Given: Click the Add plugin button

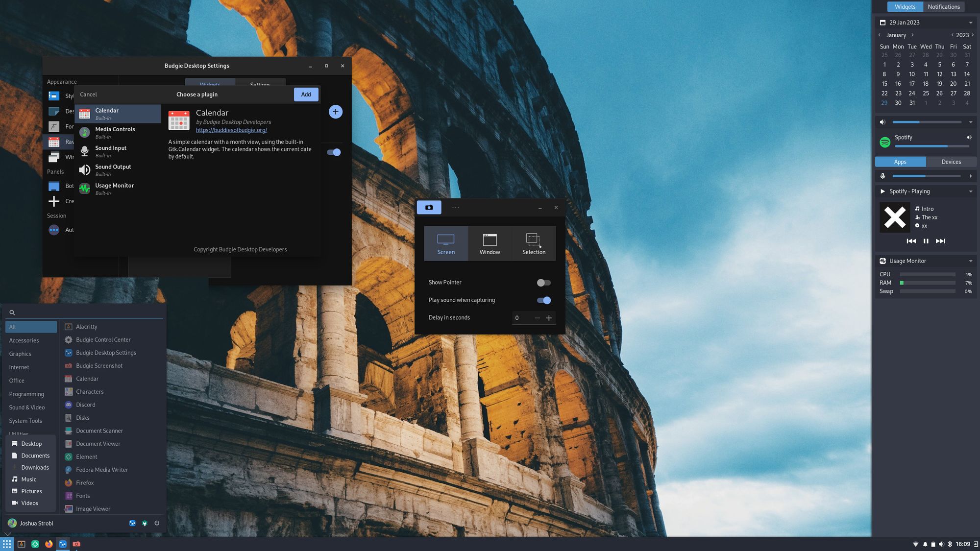Looking at the screenshot, I should (306, 94).
